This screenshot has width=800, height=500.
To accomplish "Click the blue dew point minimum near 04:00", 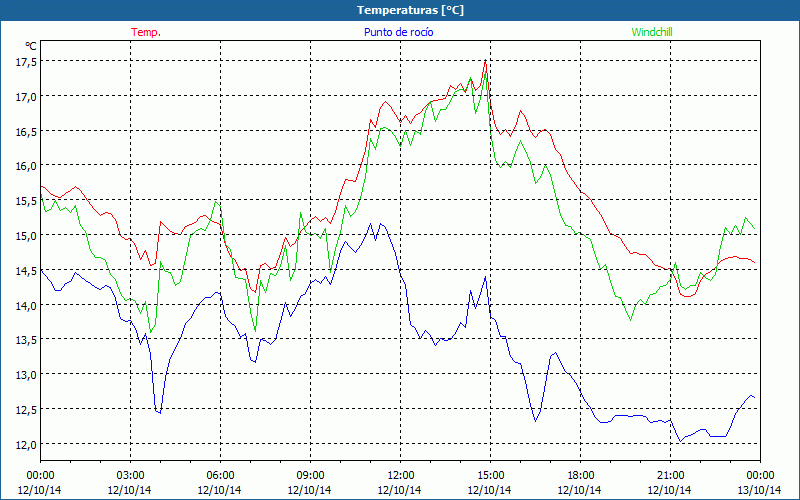I will (x=160, y=412).
